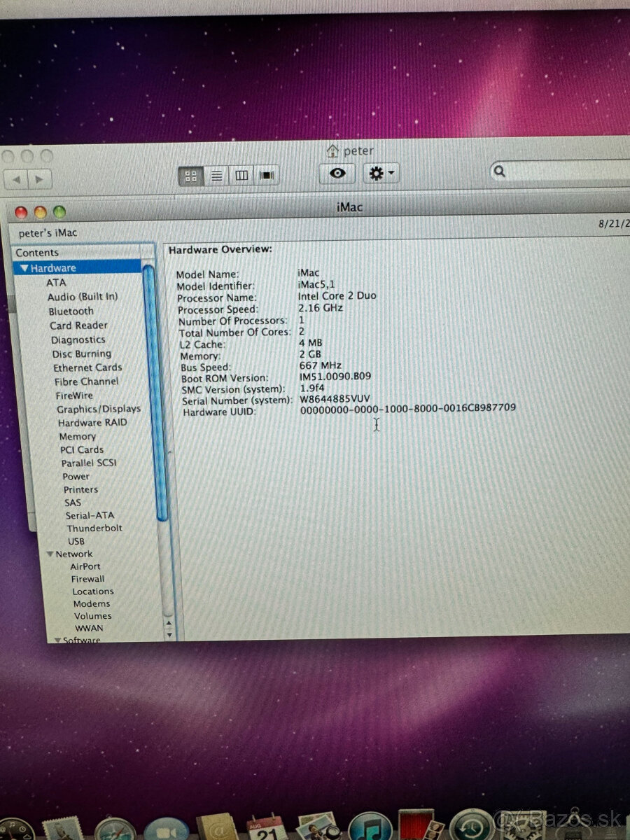Open Quick Look with the eye icon
This screenshot has height=840, width=630.
click(x=337, y=173)
